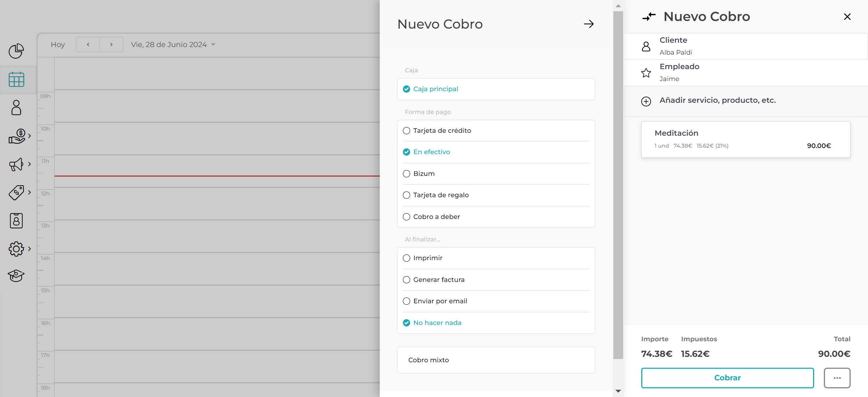Click the 09h time label
This screenshot has width=868, height=397.
click(x=45, y=96)
